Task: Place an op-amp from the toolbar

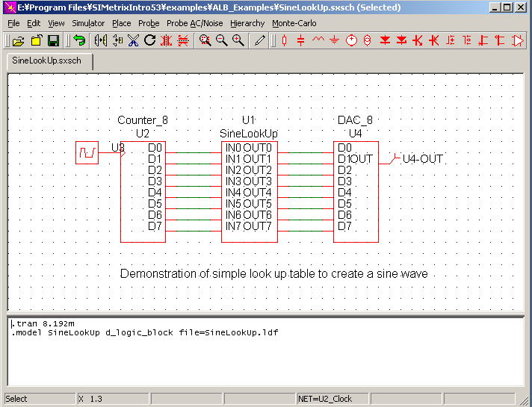Action: click(x=518, y=40)
